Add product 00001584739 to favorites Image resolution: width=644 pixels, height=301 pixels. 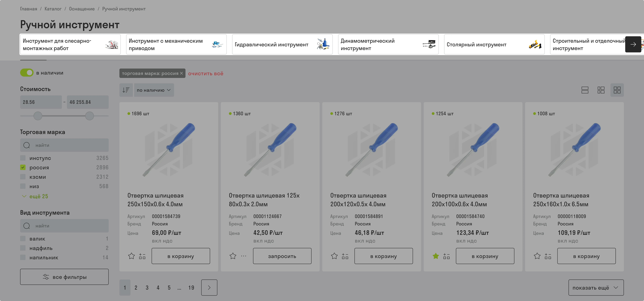tap(131, 256)
